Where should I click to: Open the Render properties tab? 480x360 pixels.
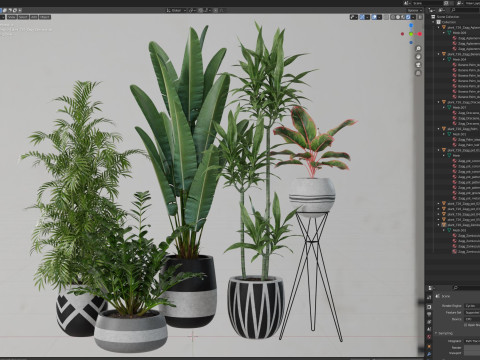tap(429, 307)
